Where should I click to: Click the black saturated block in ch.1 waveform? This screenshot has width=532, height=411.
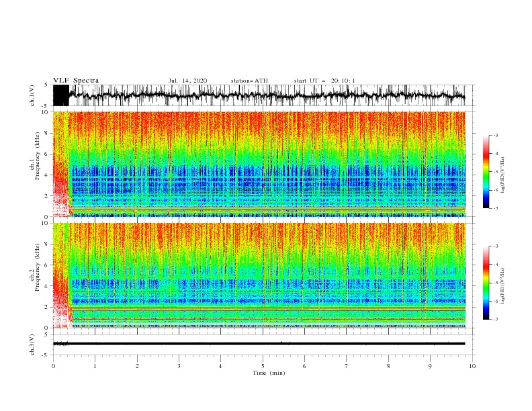pos(61,95)
